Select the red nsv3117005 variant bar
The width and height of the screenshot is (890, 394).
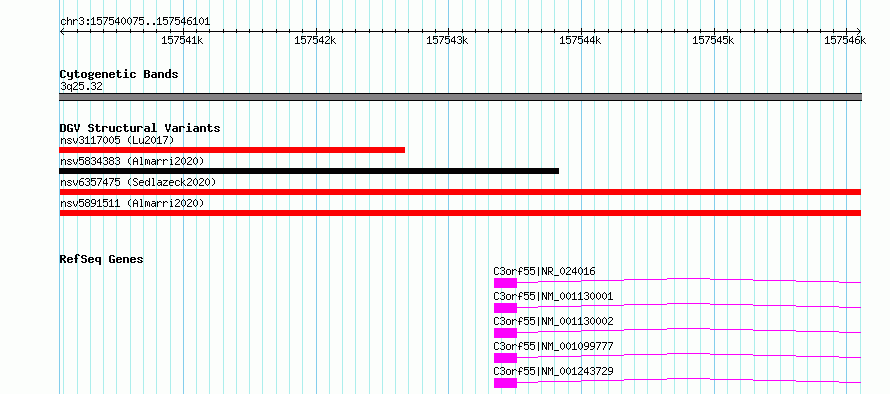[232, 150]
